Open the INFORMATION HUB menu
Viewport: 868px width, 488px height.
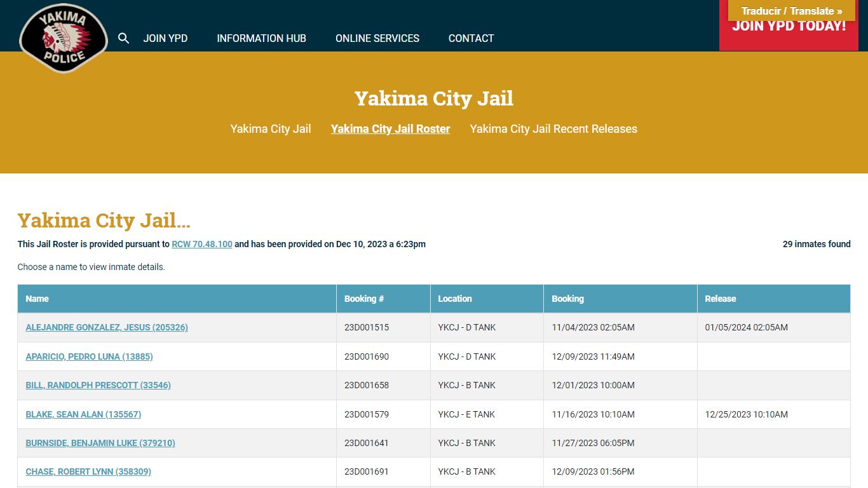(x=261, y=38)
